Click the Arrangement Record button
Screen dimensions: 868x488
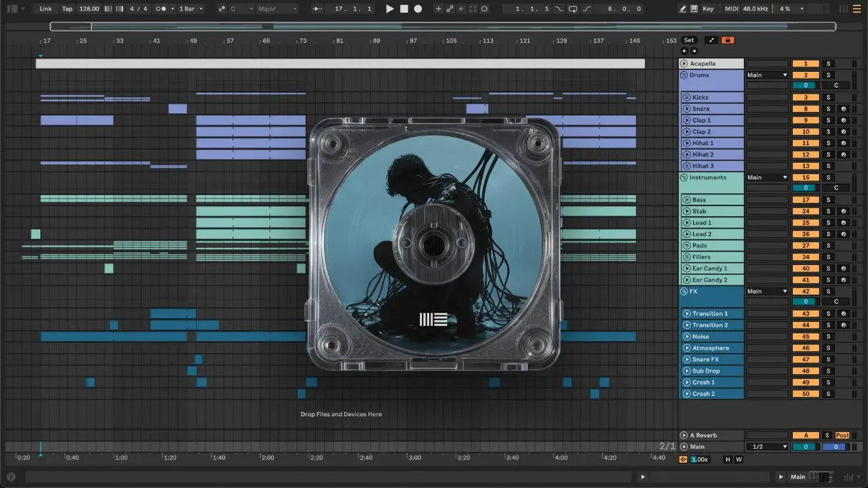coord(418,9)
